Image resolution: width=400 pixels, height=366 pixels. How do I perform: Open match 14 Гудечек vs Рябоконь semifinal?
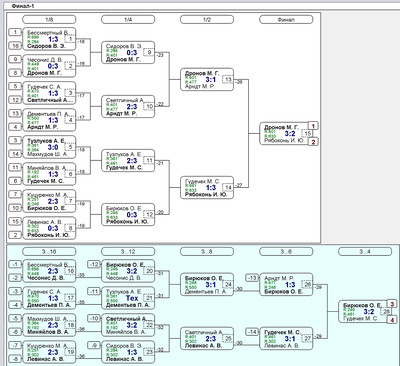click(x=207, y=188)
